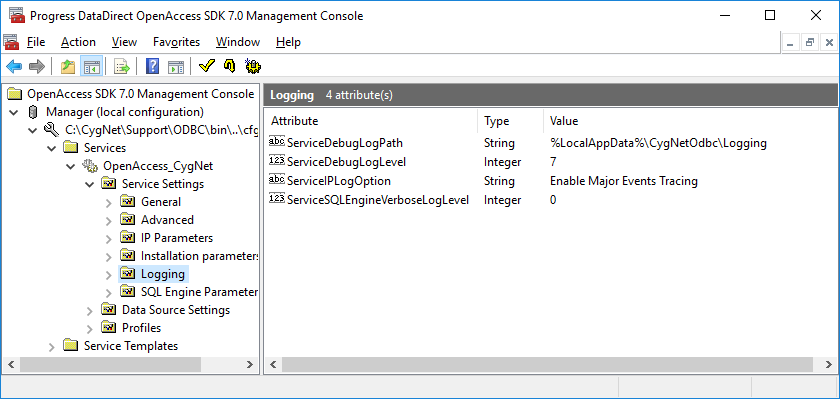The image size is (840, 399).
Task: Click value Enable Major Events Tracing
Action: point(624,181)
